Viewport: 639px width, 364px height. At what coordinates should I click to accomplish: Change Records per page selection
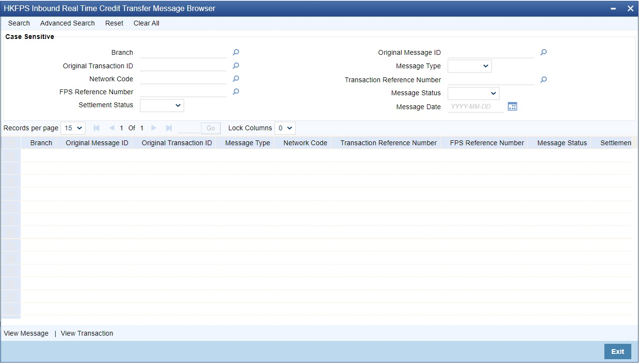[x=73, y=128]
